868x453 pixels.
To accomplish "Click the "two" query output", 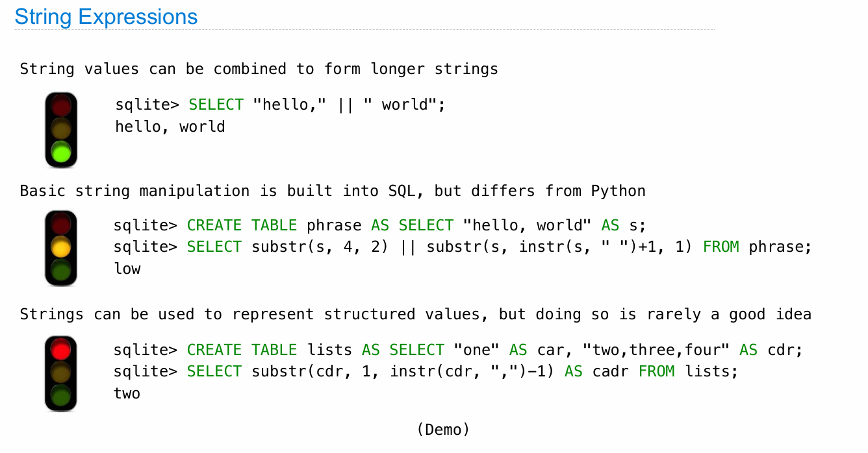I will [127, 393].
